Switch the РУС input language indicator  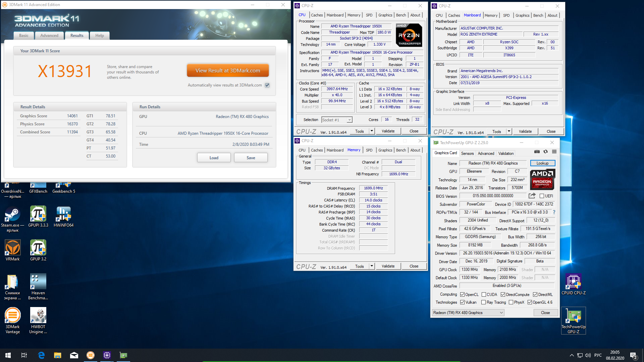(x=598, y=355)
